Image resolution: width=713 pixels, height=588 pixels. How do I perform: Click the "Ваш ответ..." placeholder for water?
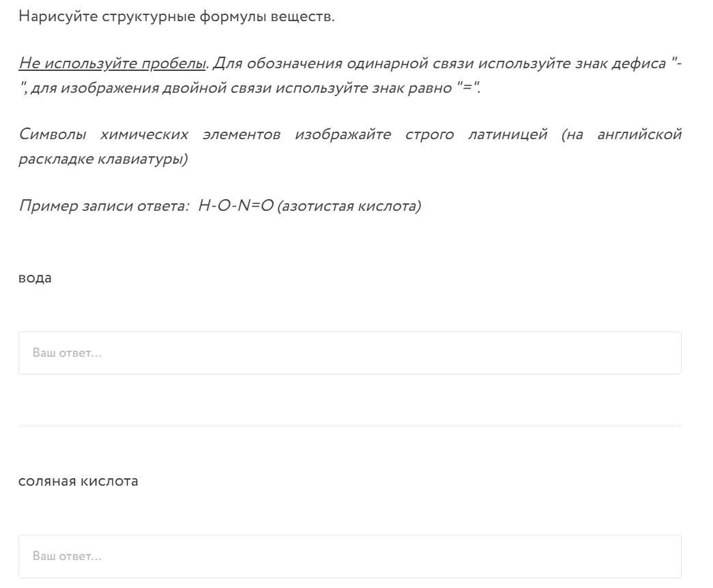click(67, 353)
